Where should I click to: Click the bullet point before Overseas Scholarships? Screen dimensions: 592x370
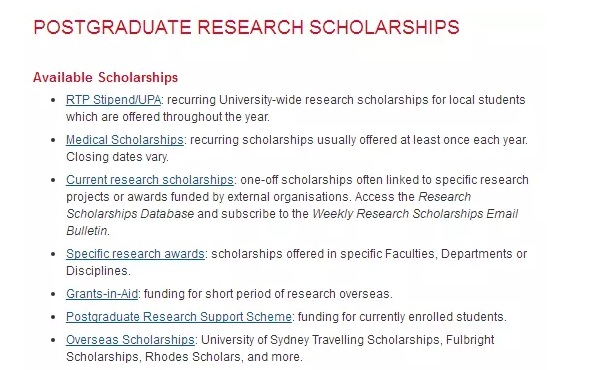pyautogui.click(x=53, y=341)
